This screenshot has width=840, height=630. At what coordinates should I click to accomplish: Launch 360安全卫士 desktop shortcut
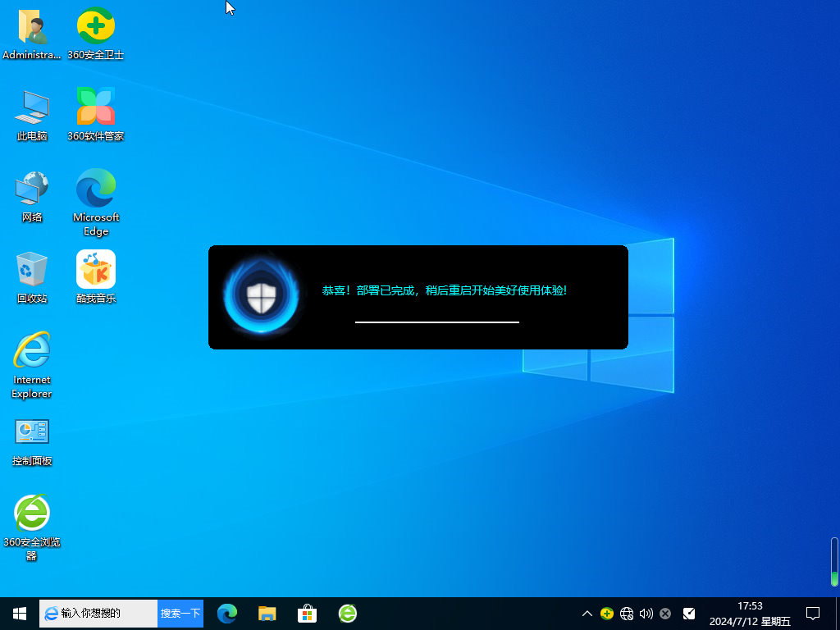pos(96,33)
